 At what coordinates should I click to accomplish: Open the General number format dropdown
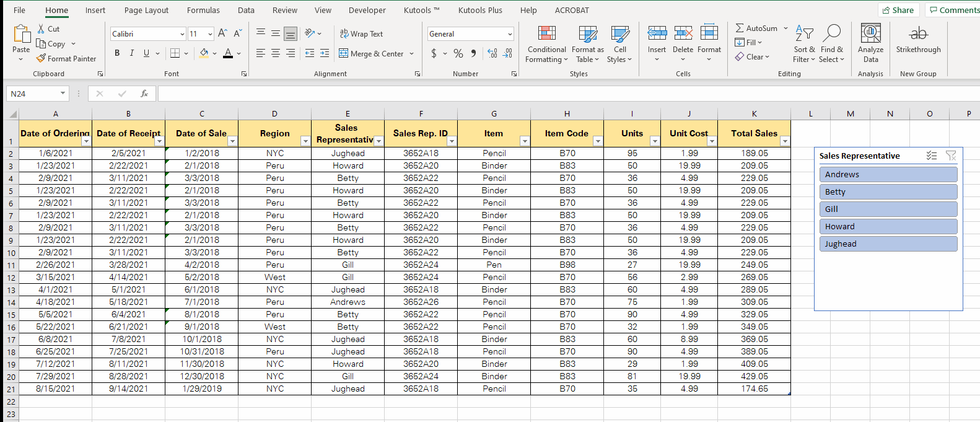510,34
